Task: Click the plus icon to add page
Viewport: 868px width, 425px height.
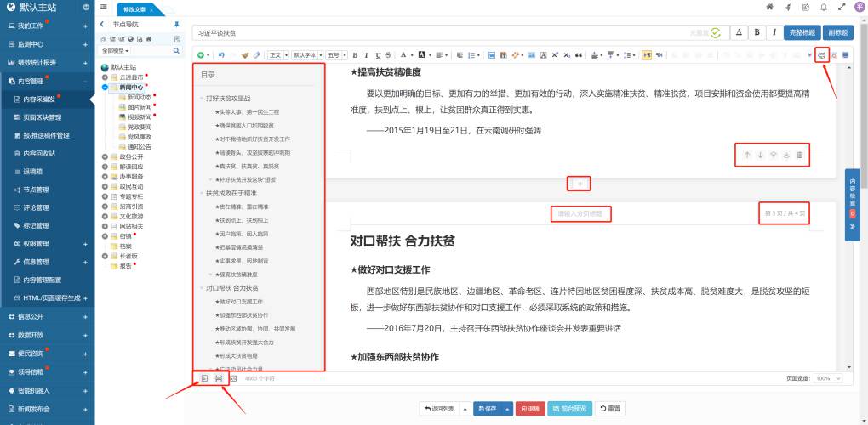Action: pos(580,183)
